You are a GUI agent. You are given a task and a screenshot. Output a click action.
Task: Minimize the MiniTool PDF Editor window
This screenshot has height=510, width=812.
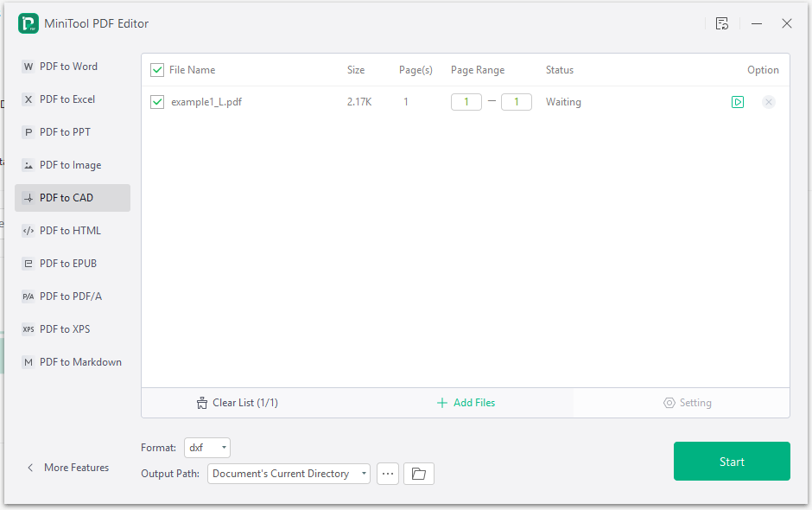(757, 23)
